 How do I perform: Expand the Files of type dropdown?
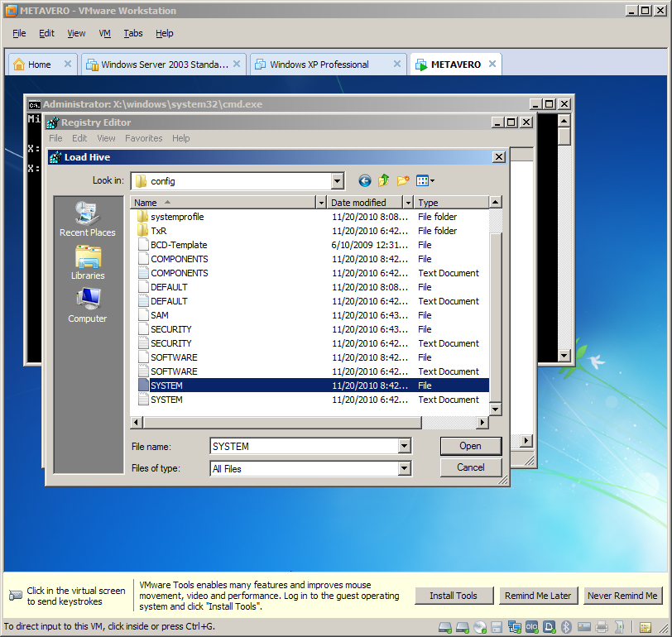[404, 468]
